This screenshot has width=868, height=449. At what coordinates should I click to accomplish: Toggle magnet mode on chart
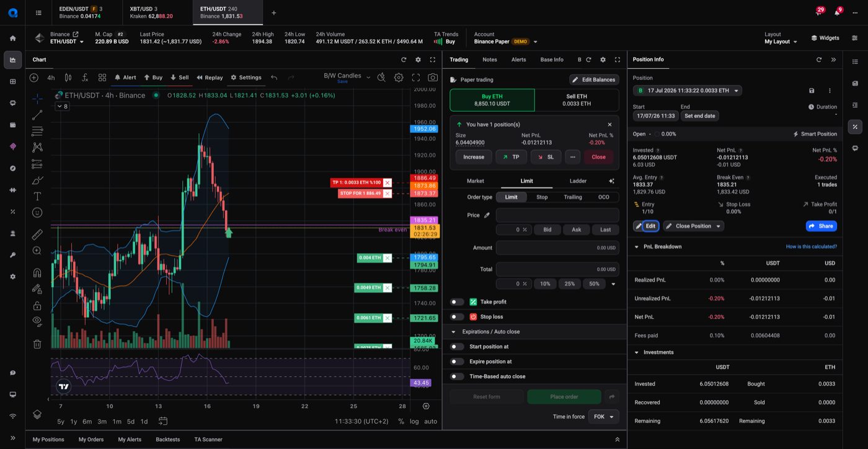coord(37,273)
